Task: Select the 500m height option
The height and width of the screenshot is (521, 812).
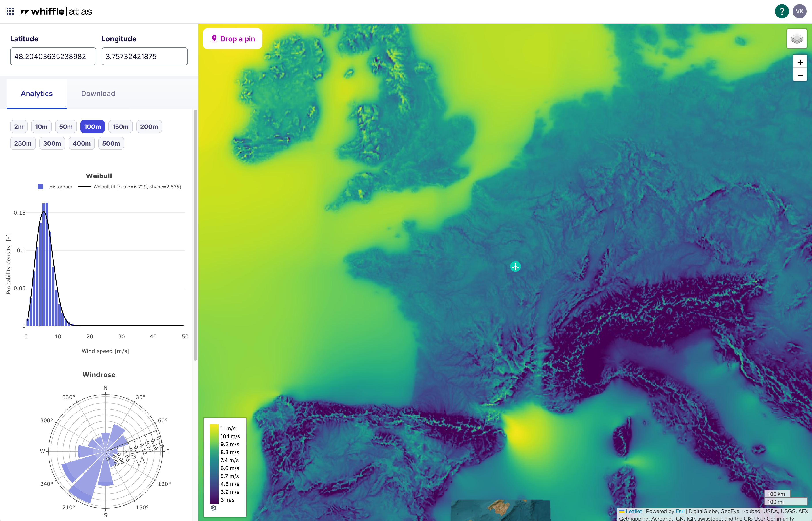Action: (111, 143)
